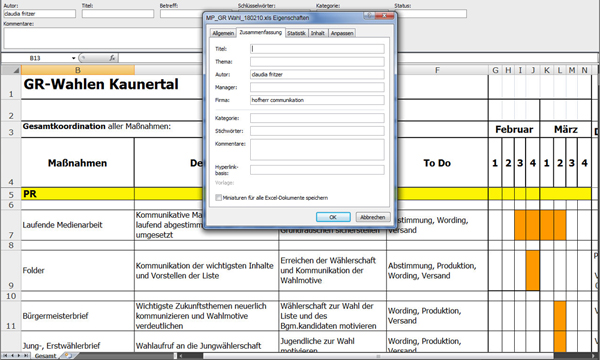This screenshot has width=600, height=360.
Task: Click next sheet navigation arrow
Action: (19, 356)
